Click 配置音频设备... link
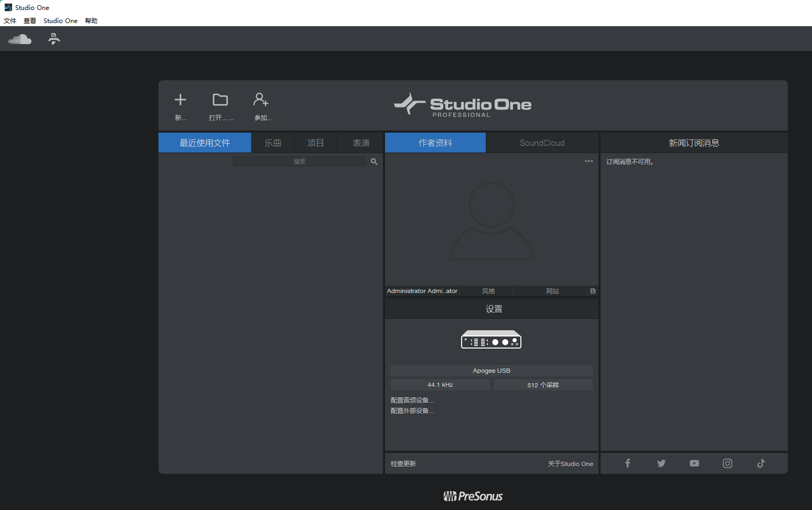This screenshot has width=812, height=510. [412, 400]
